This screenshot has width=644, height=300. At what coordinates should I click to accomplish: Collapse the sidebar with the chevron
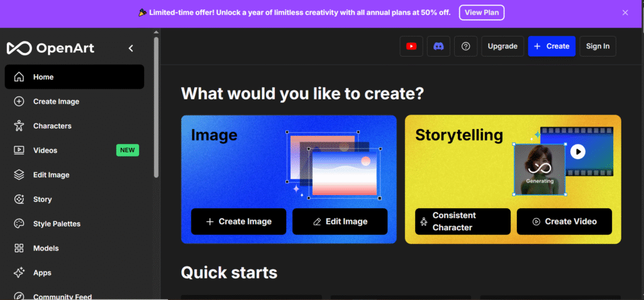click(131, 48)
